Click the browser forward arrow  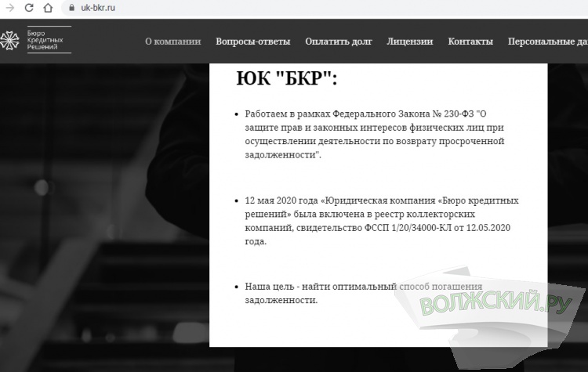(10, 8)
